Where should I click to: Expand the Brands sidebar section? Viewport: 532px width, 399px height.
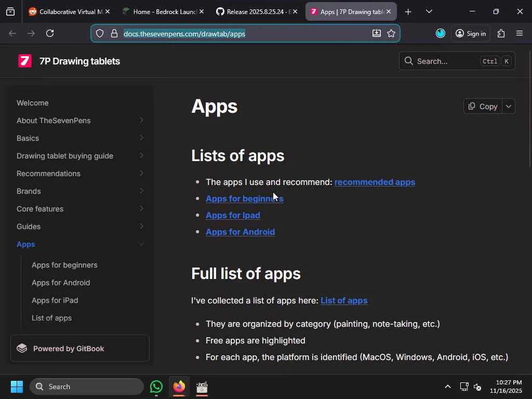(x=141, y=191)
